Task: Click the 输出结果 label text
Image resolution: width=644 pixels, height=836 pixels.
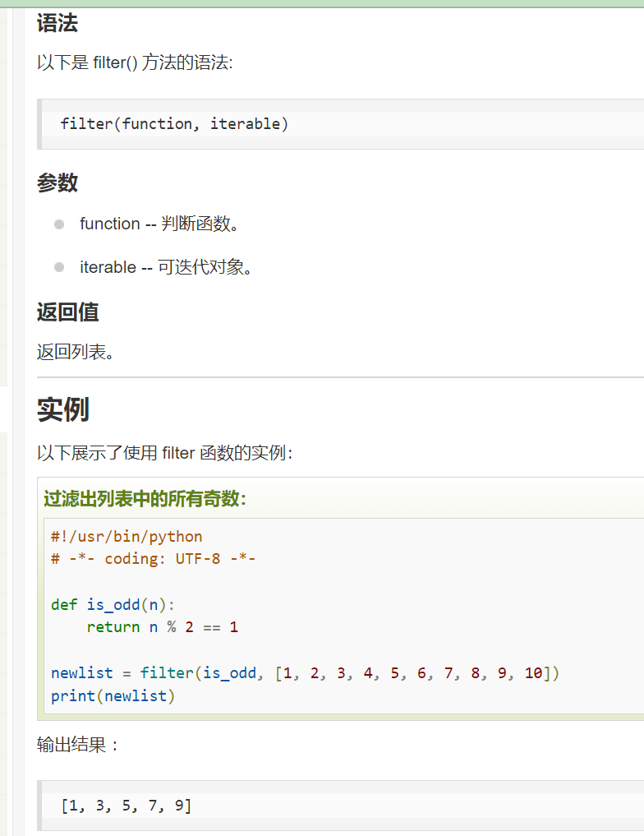Action: [77, 744]
